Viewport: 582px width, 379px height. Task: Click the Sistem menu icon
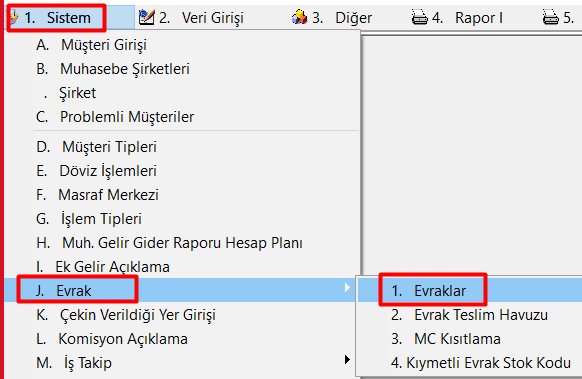point(14,17)
